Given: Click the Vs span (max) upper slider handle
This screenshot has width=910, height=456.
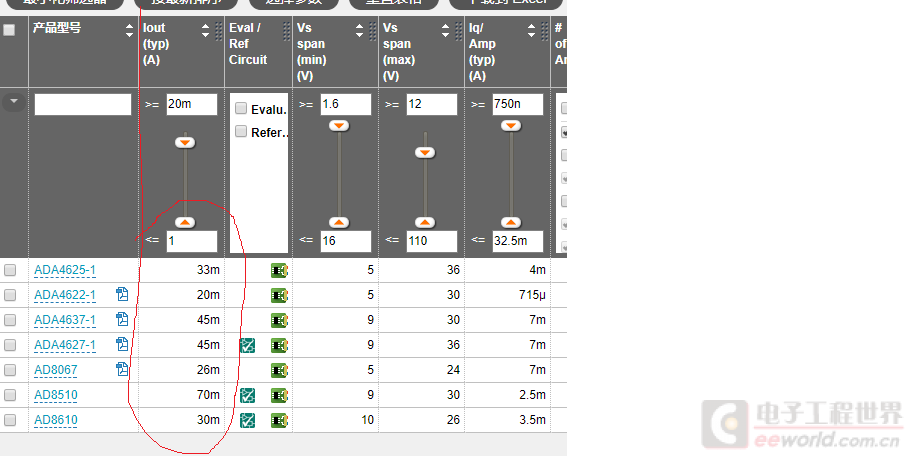Looking at the screenshot, I should coord(425,153).
